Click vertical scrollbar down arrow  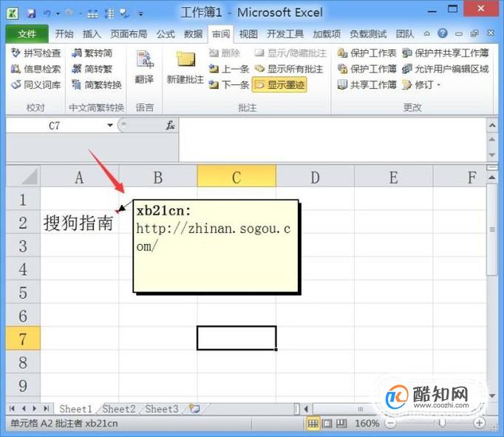492,396
